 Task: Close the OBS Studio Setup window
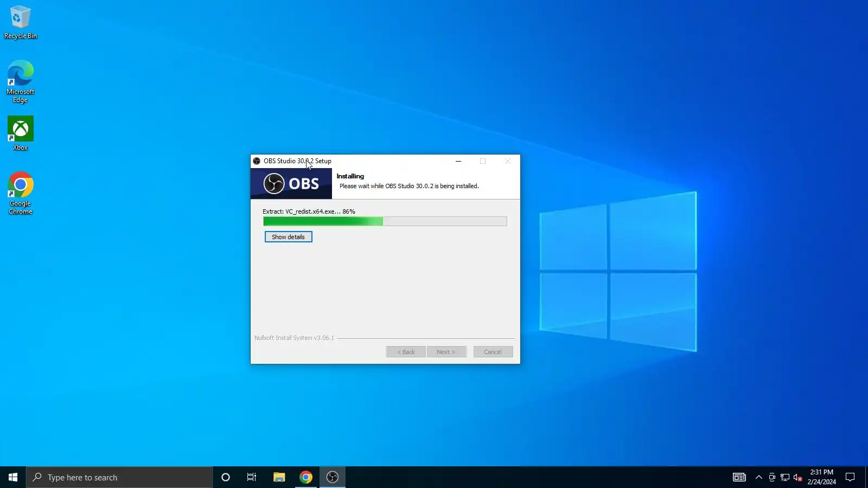click(x=508, y=161)
